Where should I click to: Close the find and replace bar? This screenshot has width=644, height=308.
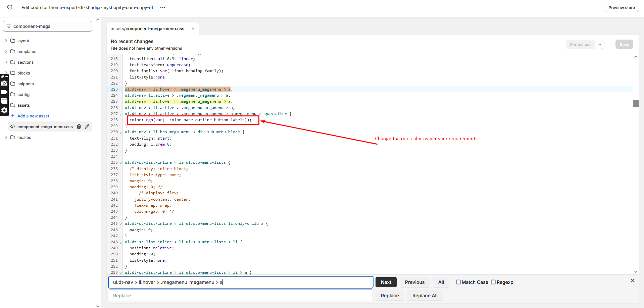(633, 280)
